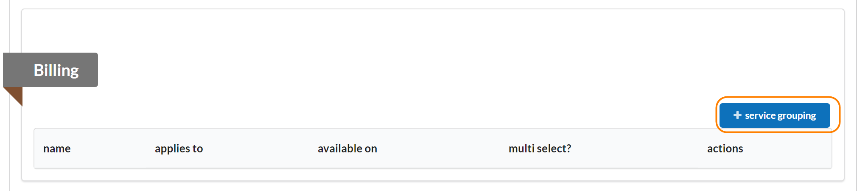868x191 pixels.
Task: Click the word "grouping" in blue button
Action: [x=796, y=115]
